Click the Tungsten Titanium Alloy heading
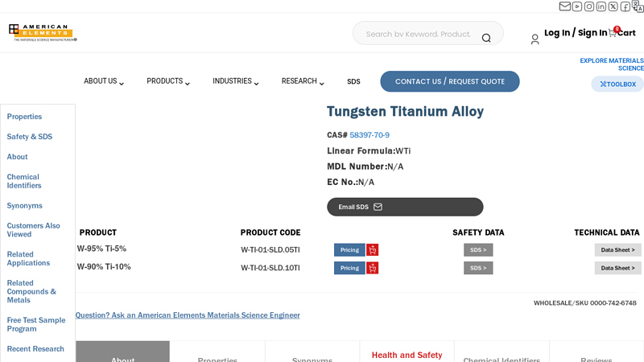Viewport: 644px width, 362px height. [x=406, y=111]
